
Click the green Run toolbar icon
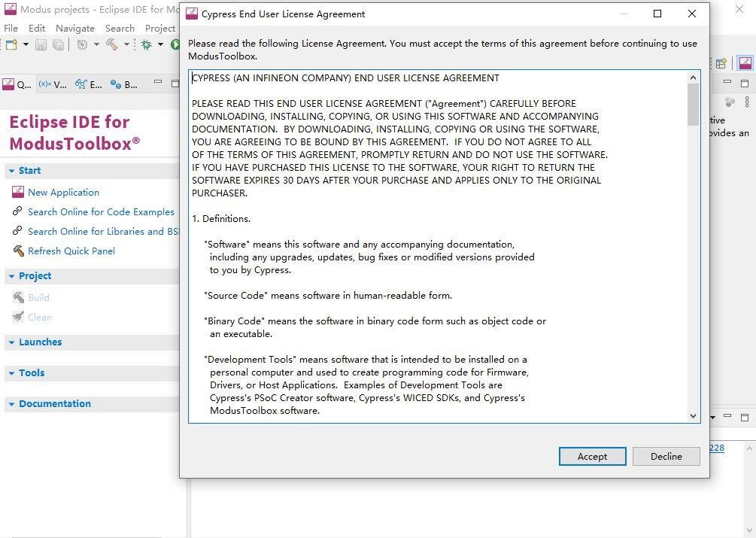175,45
